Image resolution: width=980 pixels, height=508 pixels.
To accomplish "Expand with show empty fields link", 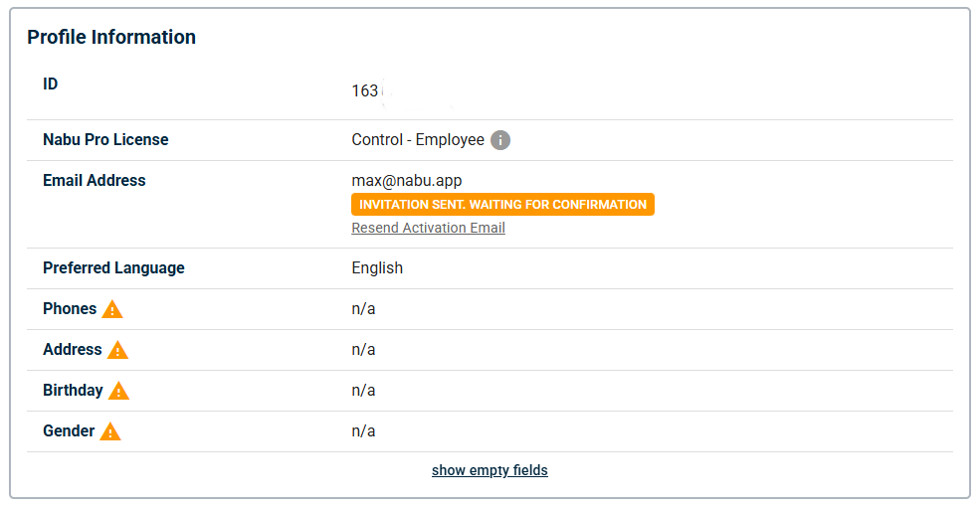I will (490, 470).
